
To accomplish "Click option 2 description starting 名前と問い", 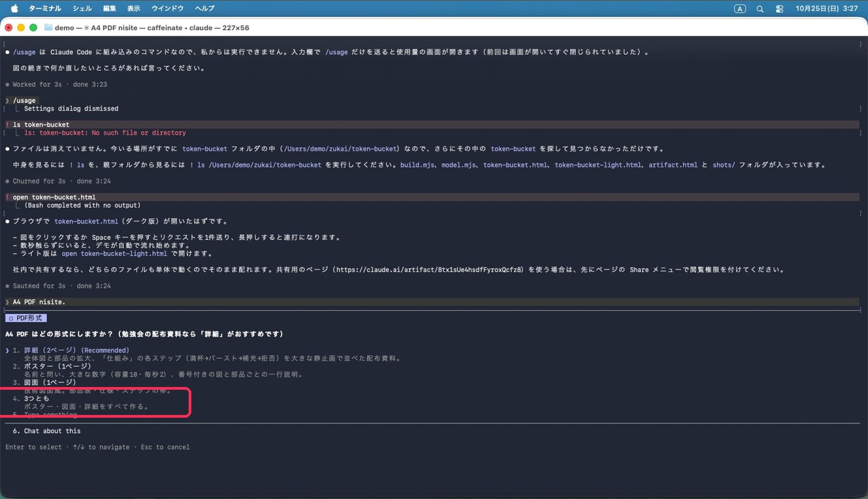I will [x=163, y=374].
